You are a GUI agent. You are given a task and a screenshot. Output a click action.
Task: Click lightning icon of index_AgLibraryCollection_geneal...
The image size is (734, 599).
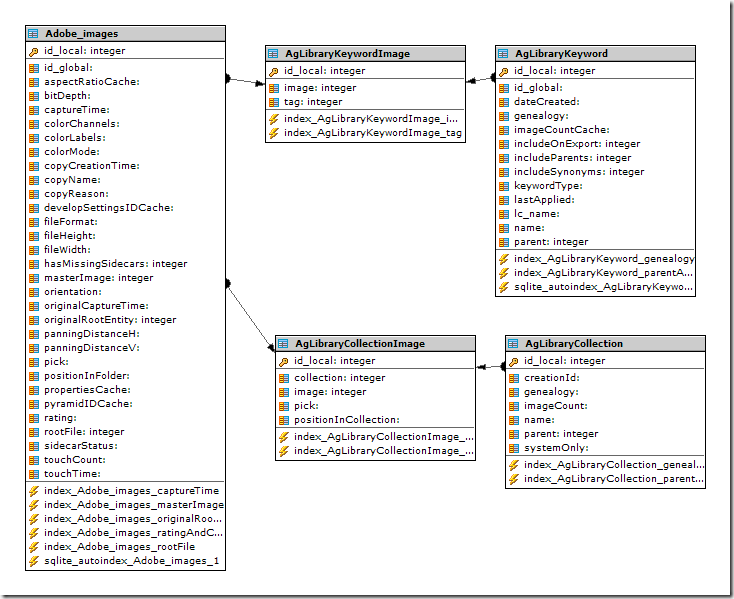(514, 465)
